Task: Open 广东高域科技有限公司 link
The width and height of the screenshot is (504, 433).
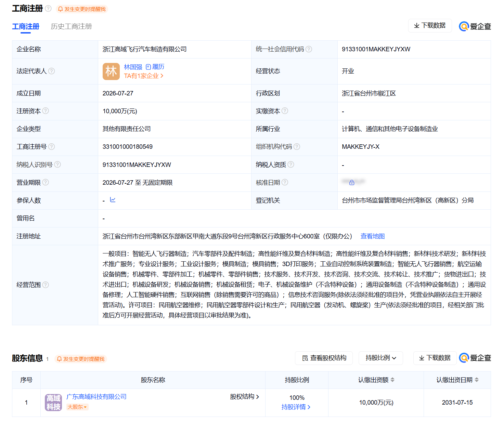Action: pyautogui.click(x=96, y=397)
